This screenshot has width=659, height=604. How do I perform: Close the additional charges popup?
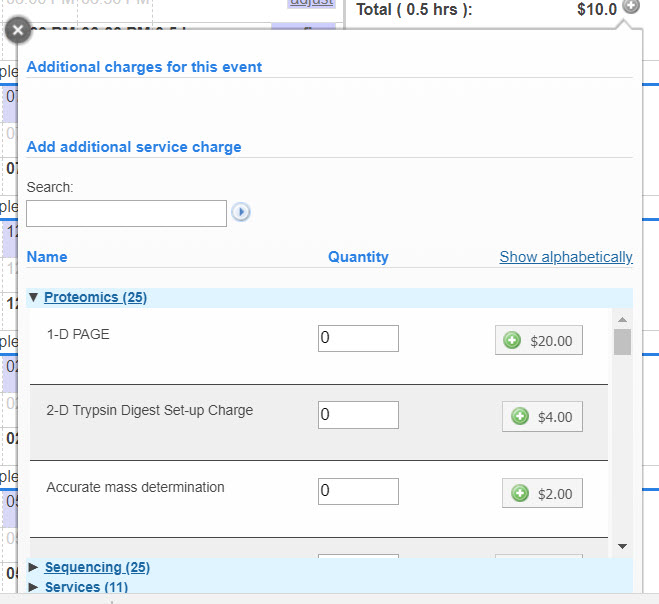(x=17, y=30)
